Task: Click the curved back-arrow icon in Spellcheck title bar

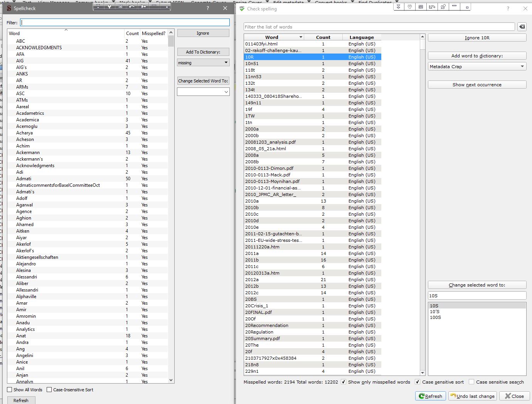Action: coord(132,7)
